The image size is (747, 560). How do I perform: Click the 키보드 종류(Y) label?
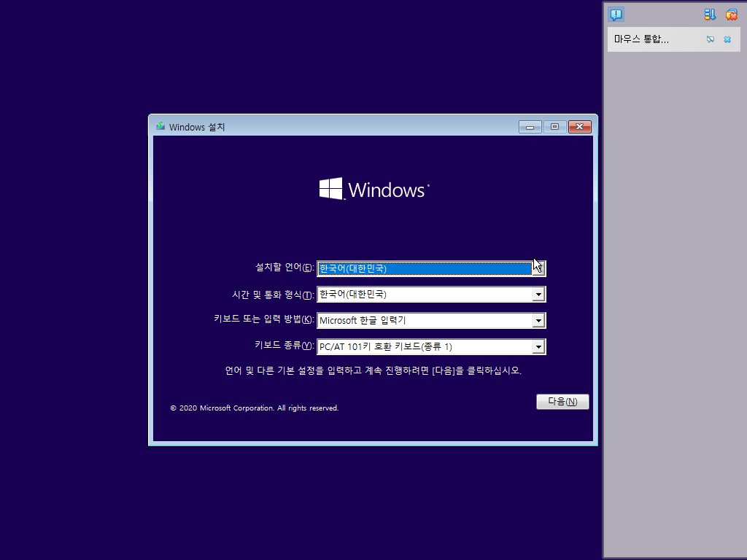point(285,345)
